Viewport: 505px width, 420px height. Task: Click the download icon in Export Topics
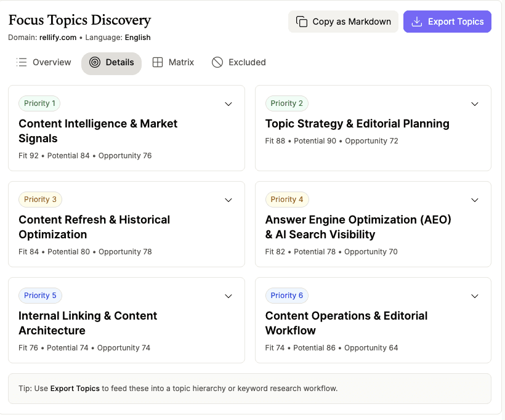coord(417,22)
